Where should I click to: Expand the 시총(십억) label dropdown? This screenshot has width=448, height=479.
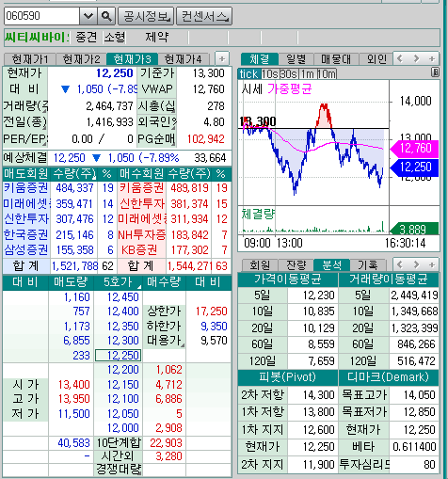[173, 111]
